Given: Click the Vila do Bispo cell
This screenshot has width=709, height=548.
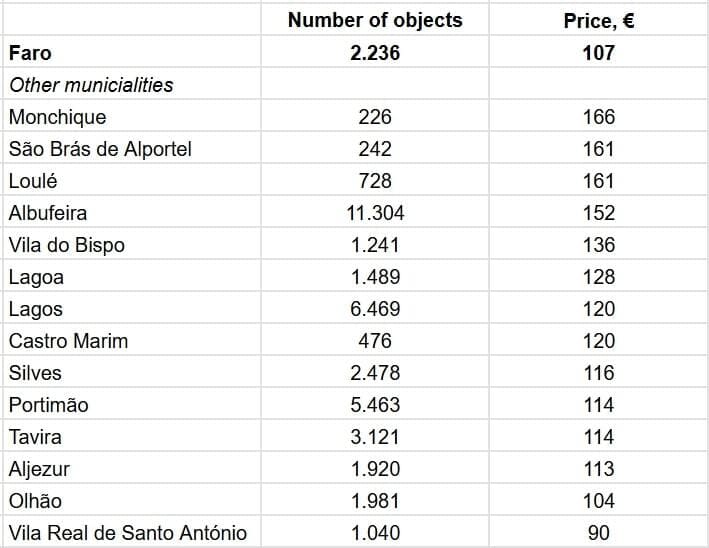Looking at the screenshot, I should pos(67,245).
